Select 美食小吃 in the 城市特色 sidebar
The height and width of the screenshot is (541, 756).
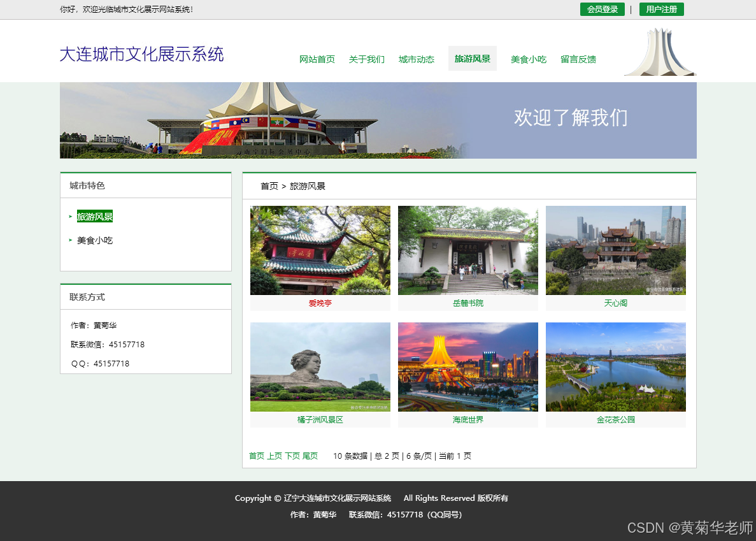point(95,240)
